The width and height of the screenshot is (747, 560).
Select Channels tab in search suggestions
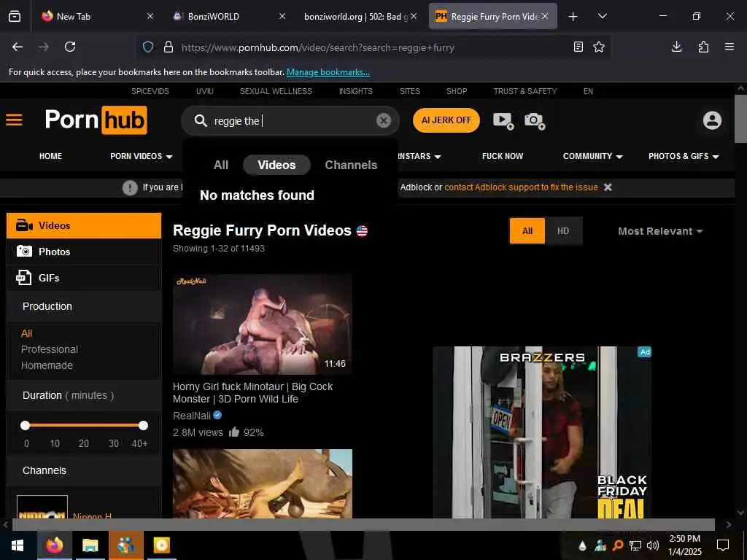(351, 165)
